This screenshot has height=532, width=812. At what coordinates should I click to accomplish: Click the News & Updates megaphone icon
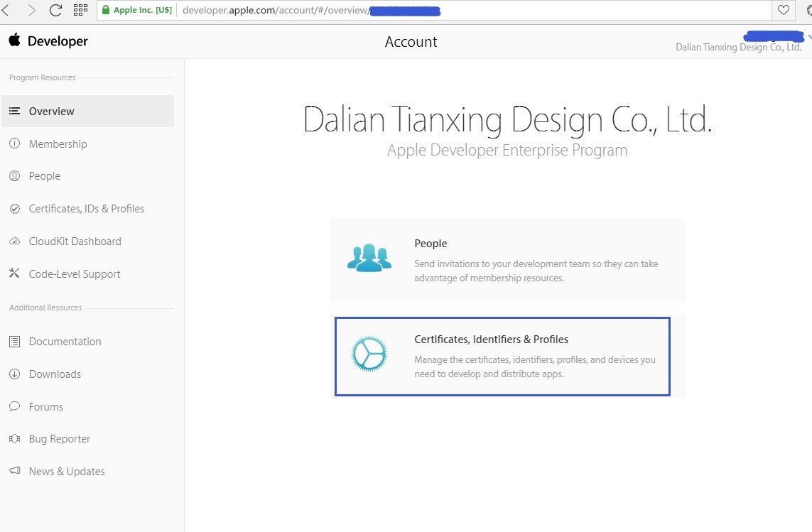tap(14, 471)
